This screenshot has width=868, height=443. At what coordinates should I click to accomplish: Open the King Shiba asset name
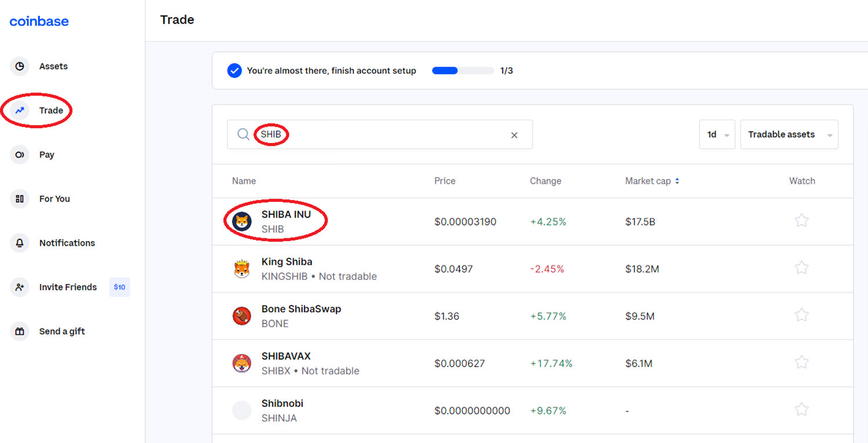click(x=287, y=261)
